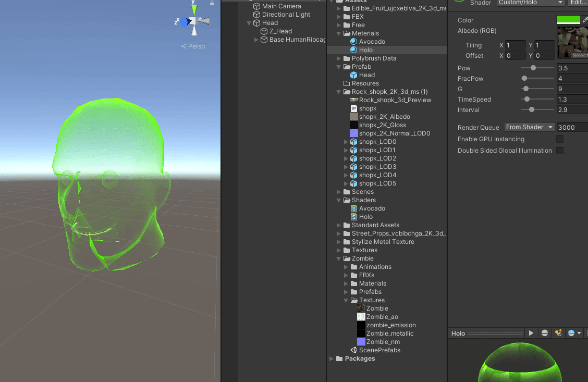Collapse the Zombie folder
Image resolution: width=588 pixels, height=382 pixels.
(x=339, y=258)
